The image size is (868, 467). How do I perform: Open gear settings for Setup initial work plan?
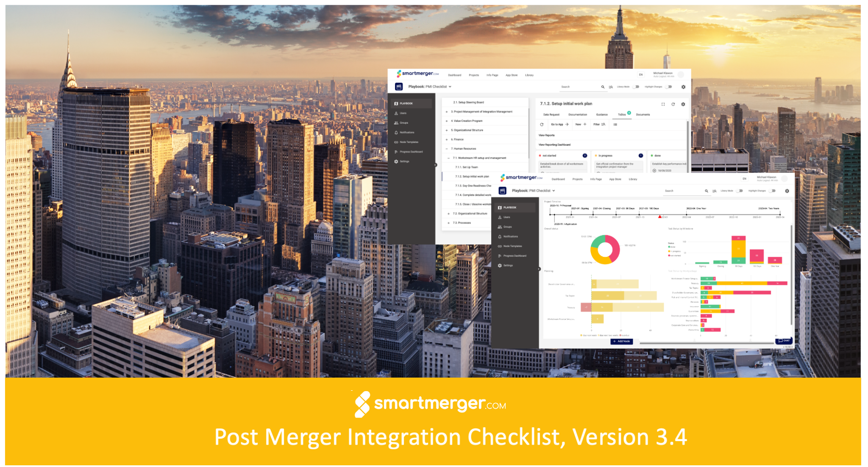pos(683,104)
